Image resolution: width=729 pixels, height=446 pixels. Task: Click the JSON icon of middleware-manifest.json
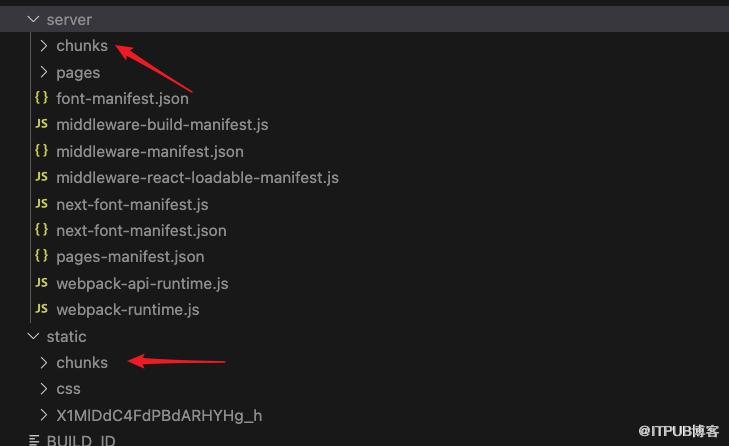click(x=41, y=150)
